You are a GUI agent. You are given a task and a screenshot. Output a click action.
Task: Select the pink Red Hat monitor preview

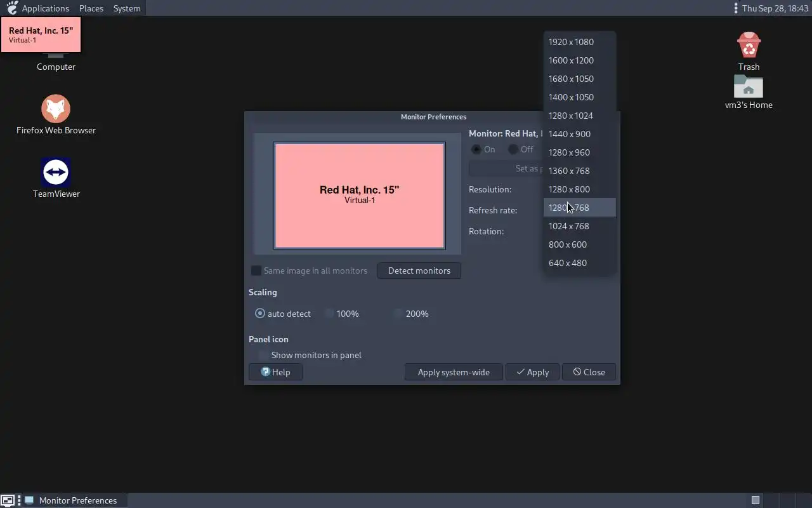coord(360,196)
